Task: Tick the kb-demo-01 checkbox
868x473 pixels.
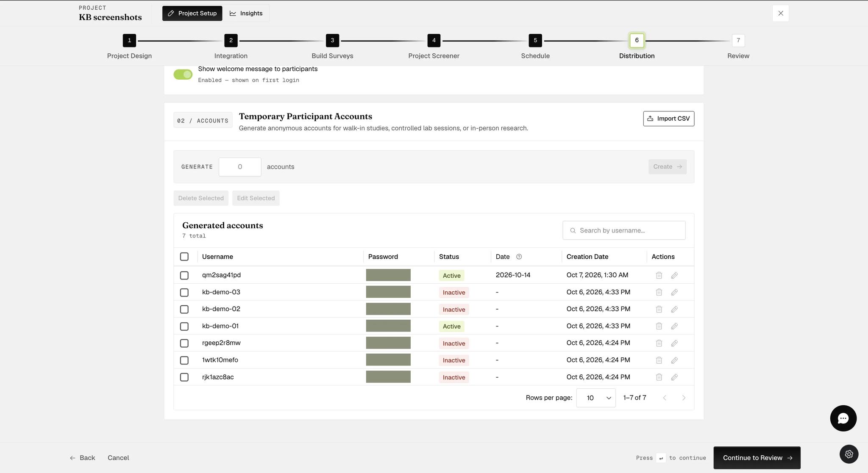Action: 184,326
